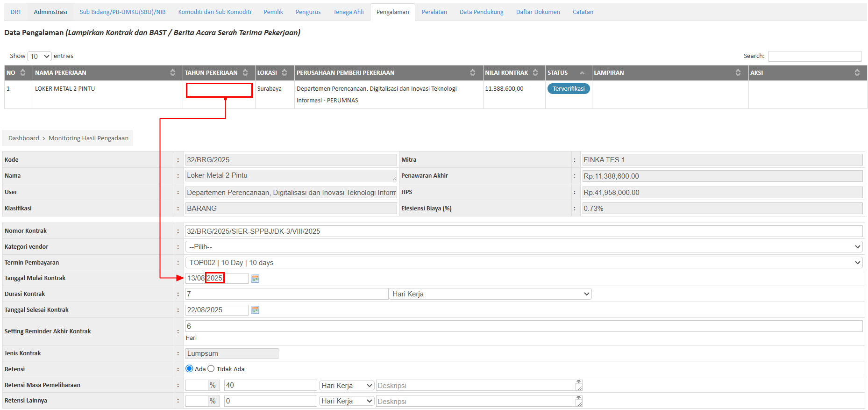Open the Durasi Kontrak unit dropdown
Screen dimensions: 868x410
click(490, 294)
